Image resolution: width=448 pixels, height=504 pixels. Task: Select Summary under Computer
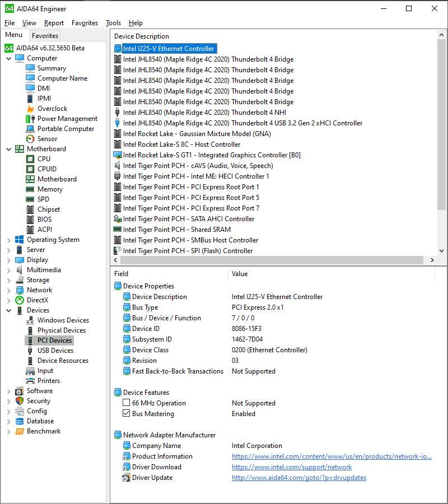(x=52, y=68)
